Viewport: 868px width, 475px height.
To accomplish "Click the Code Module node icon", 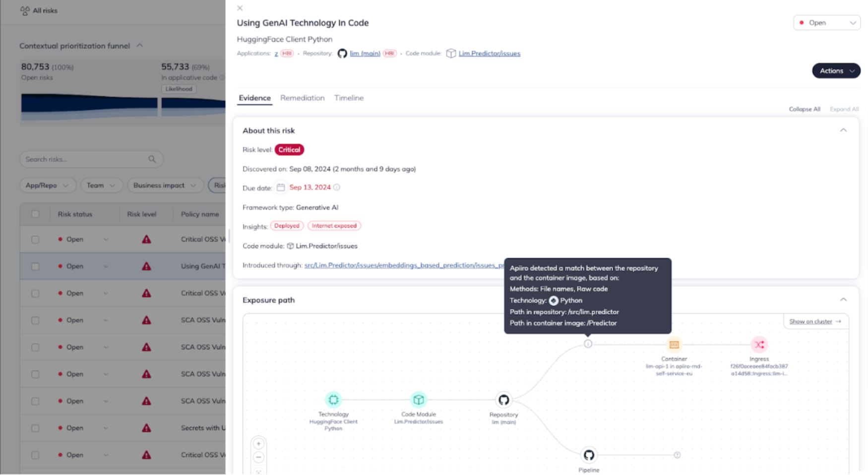I will pyautogui.click(x=419, y=400).
